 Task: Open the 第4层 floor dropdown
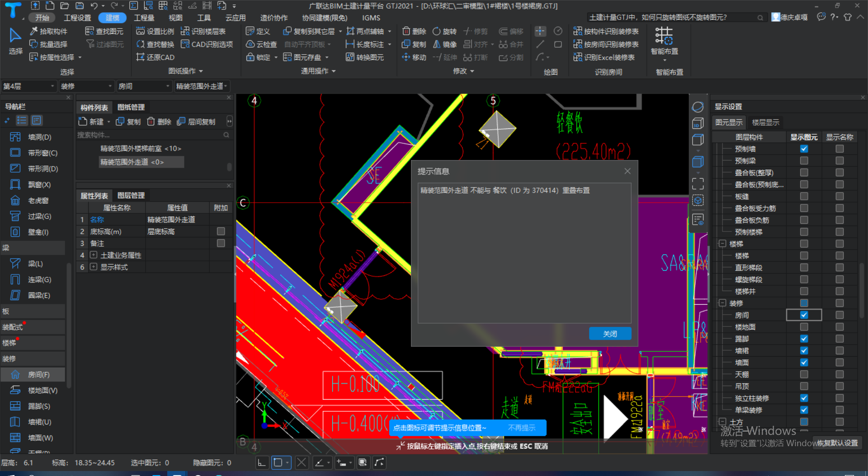pos(28,86)
